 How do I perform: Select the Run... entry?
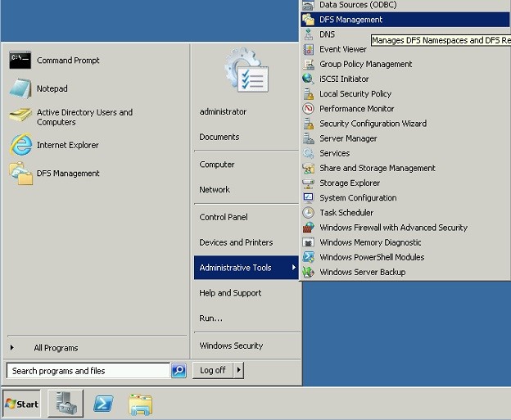point(210,318)
